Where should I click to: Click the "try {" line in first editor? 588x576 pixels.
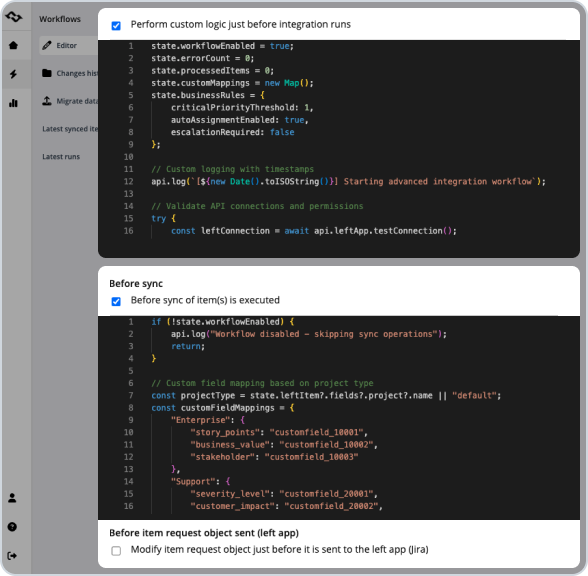pos(163,218)
